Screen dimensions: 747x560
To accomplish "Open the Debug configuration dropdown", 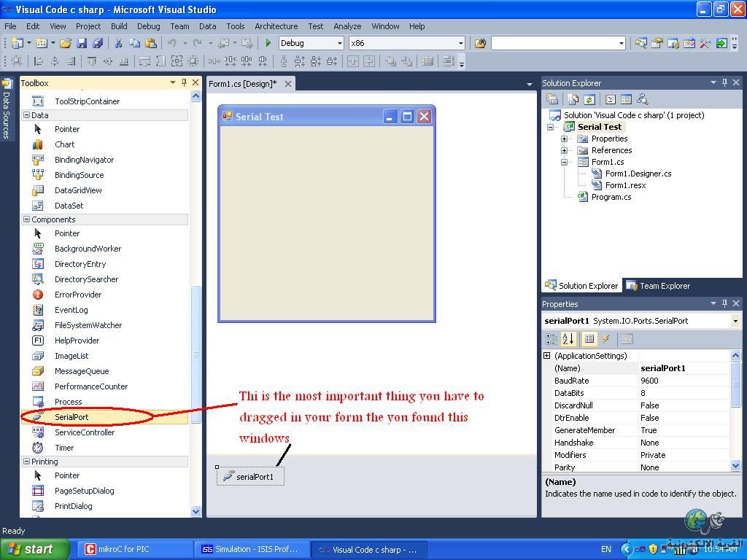I will 340,43.
